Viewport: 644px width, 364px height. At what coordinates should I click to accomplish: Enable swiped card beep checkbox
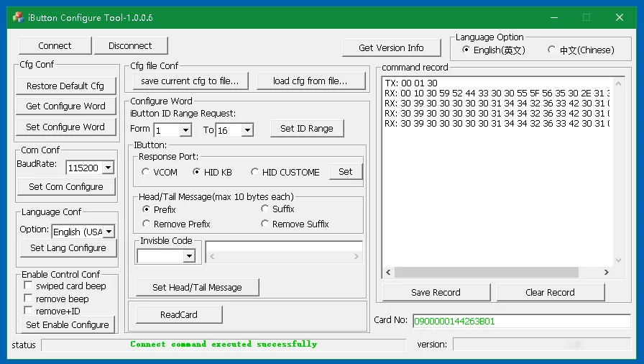(x=28, y=285)
